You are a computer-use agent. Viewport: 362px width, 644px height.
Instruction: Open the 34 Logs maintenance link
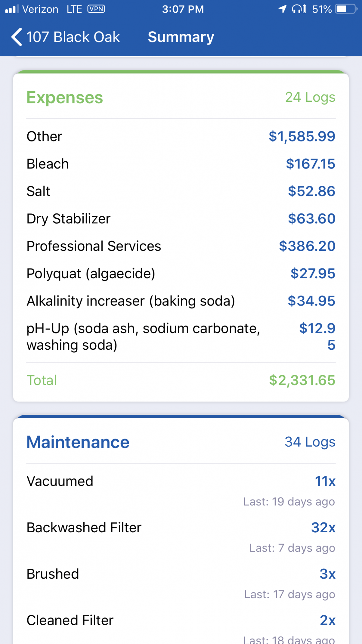[310, 442]
